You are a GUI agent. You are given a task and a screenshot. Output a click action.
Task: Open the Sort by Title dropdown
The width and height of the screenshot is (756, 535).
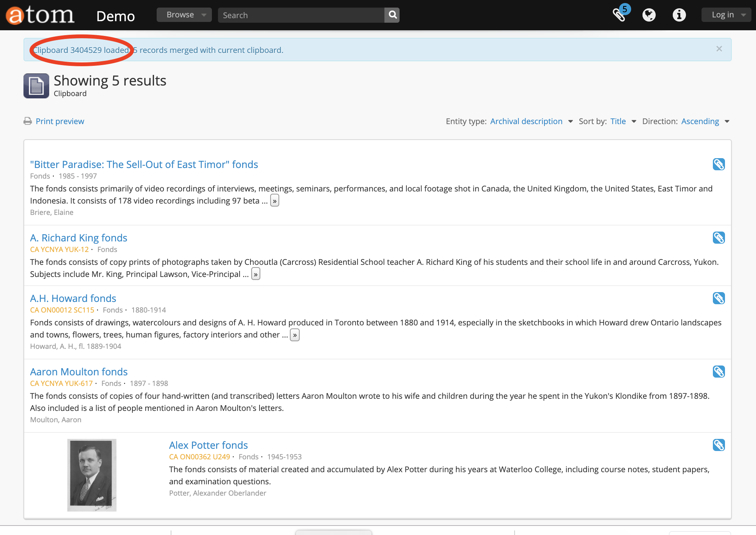(623, 121)
